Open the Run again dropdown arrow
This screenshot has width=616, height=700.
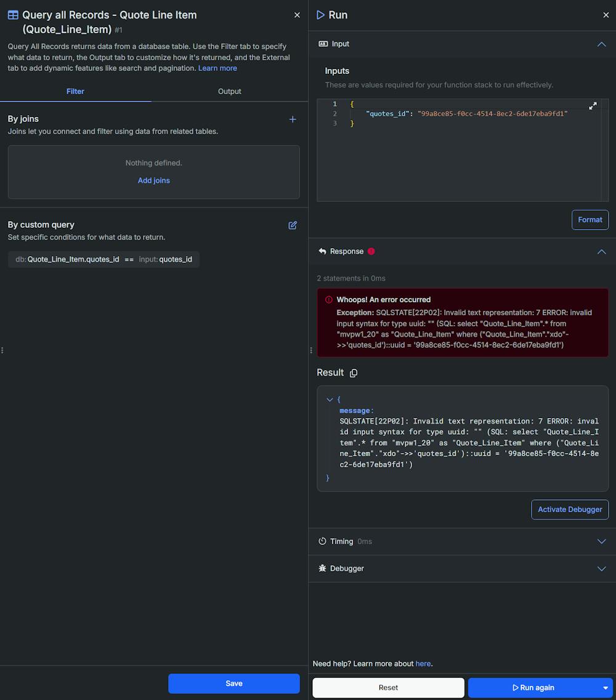coord(606,688)
